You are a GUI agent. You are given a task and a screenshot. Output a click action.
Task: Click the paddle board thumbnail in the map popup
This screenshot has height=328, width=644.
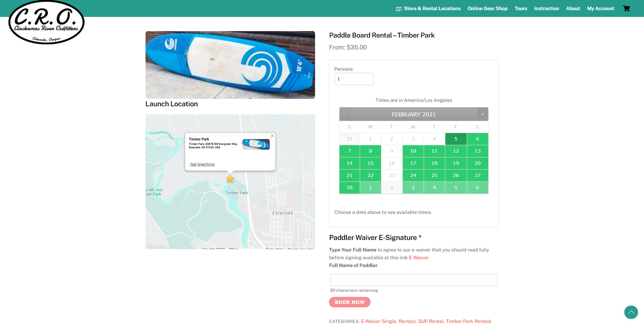coord(256,144)
